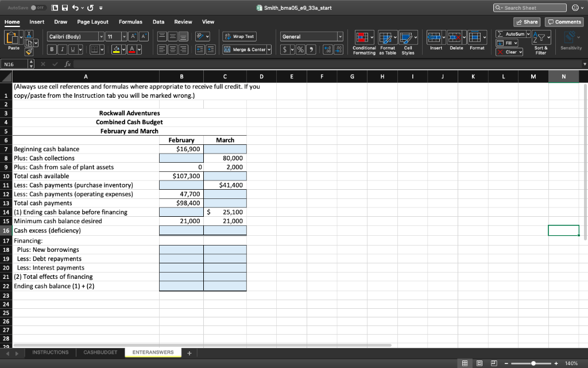Open the font size 11 dropdown

click(x=124, y=36)
